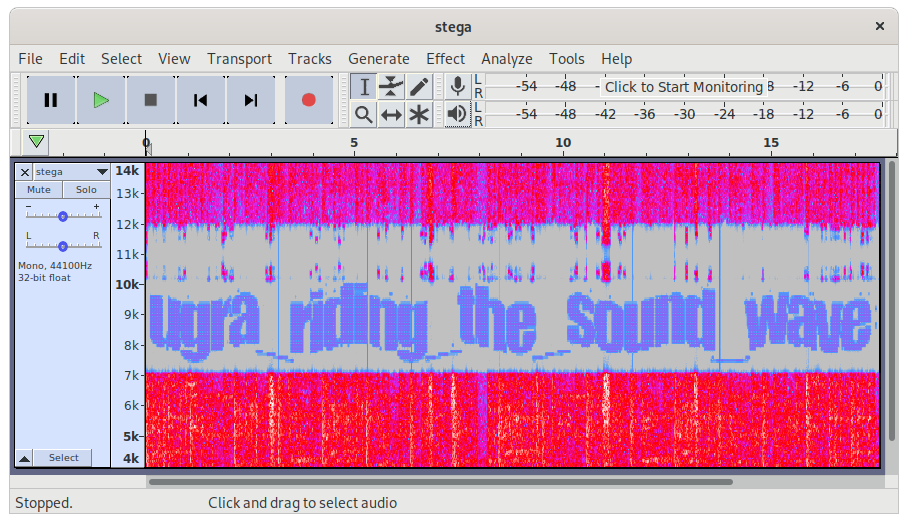
Task: Open the Edit menu
Action: [x=72, y=59]
